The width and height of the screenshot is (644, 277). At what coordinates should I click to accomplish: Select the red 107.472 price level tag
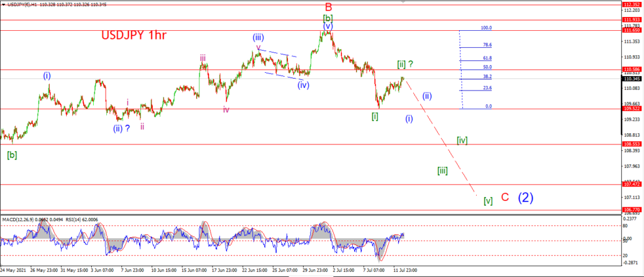click(x=632, y=184)
